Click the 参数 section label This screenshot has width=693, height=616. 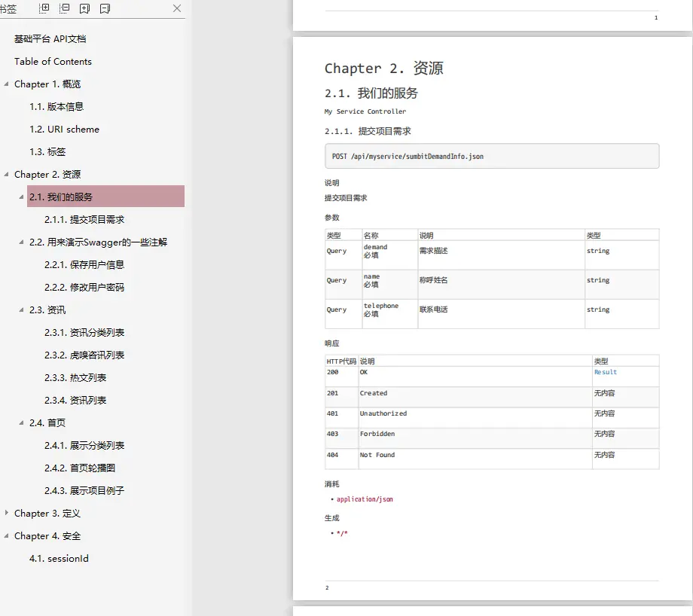(x=332, y=218)
